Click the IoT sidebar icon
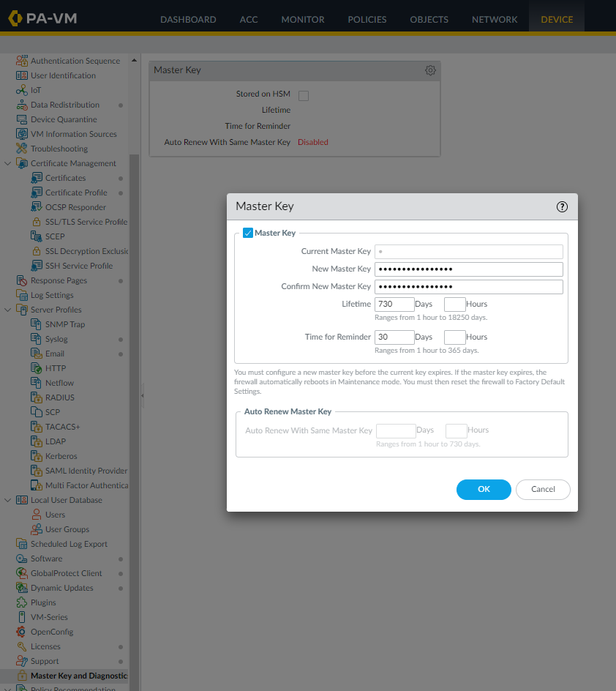Viewport: 616px width, 691px height. pyautogui.click(x=21, y=90)
